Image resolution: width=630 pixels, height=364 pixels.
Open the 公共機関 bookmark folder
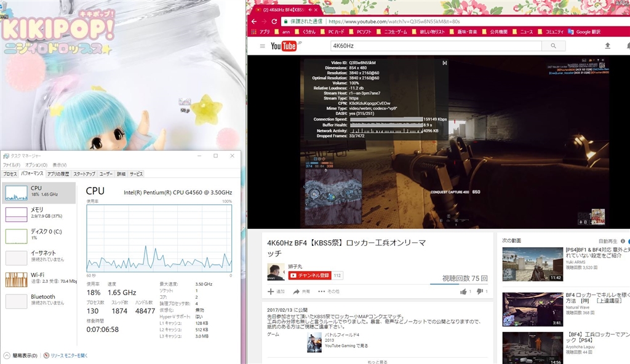[x=495, y=32]
